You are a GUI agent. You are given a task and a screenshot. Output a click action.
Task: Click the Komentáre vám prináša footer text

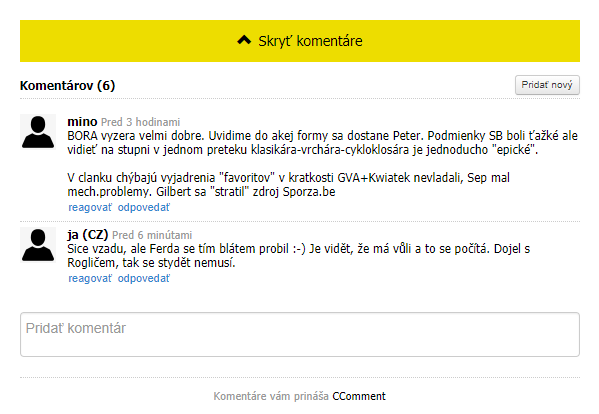click(x=271, y=396)
